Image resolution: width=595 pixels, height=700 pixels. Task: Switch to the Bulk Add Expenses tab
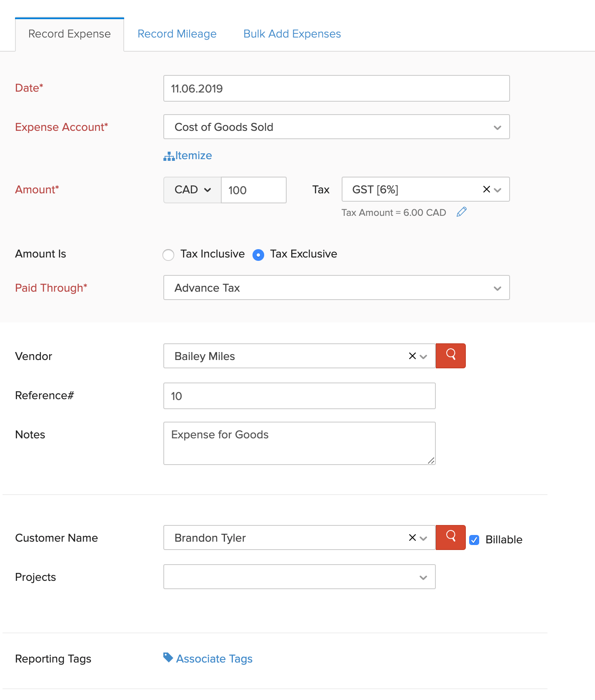(x=292, y=34)
